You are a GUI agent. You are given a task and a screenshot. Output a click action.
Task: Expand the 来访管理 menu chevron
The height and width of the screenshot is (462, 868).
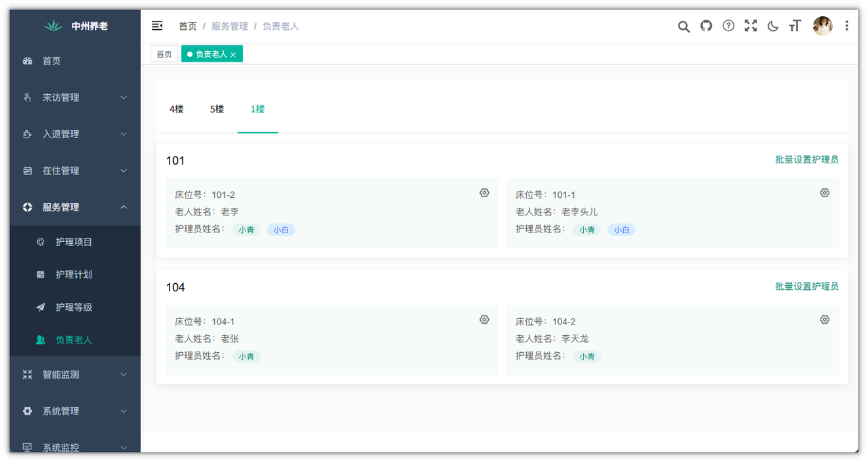[x=123, y=98]
